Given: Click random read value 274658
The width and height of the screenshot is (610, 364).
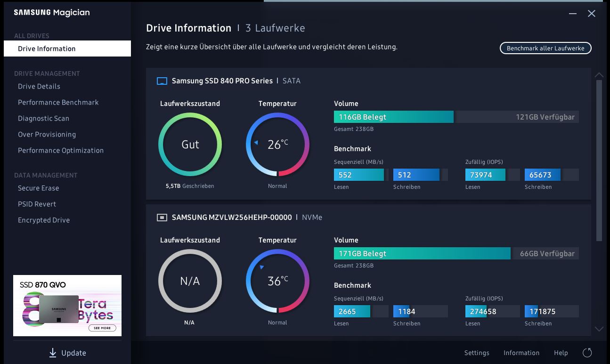Looking at the screenshot, I should pyautogui.click(x=483, y=311).
